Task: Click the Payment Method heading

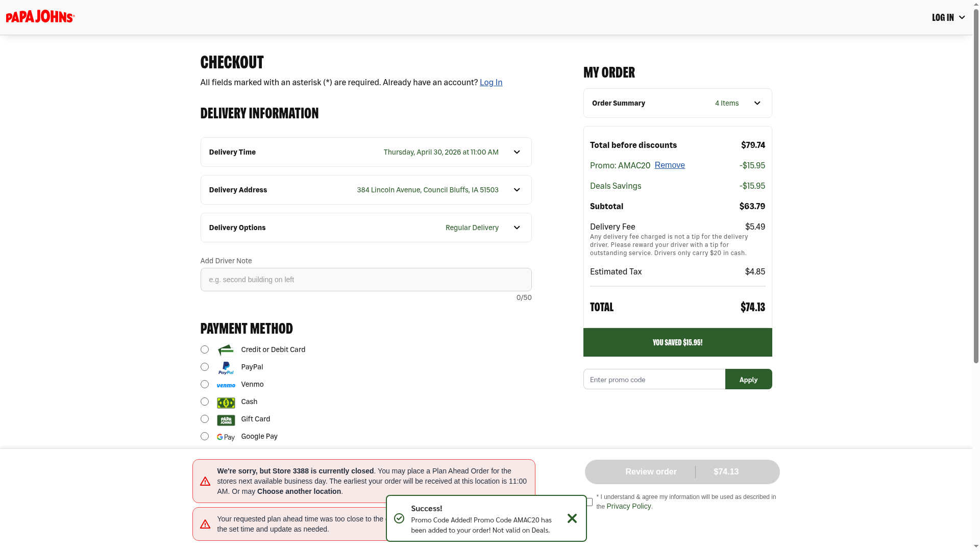Action: pyautogui.click(x=247, y=328)
